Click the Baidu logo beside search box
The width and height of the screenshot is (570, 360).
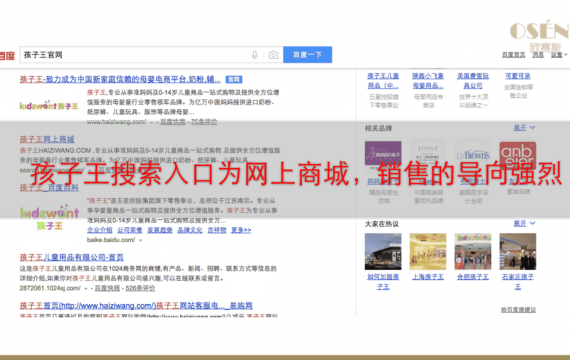click(x=7, y=56)
